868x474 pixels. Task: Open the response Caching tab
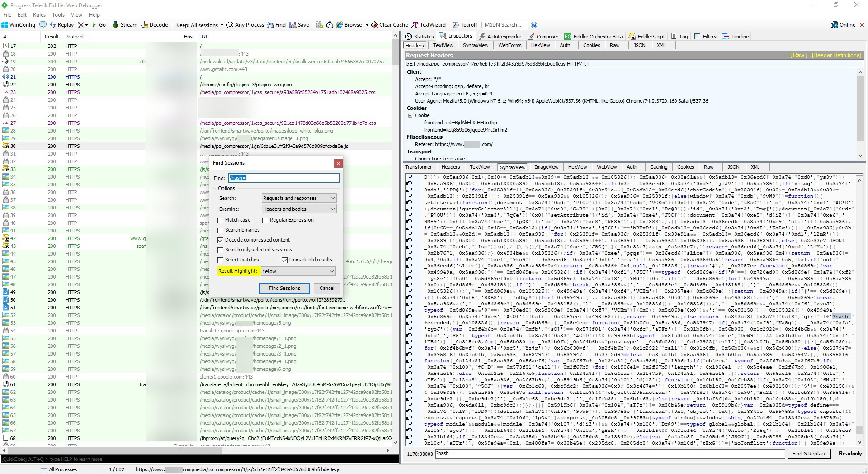(658, 167)
